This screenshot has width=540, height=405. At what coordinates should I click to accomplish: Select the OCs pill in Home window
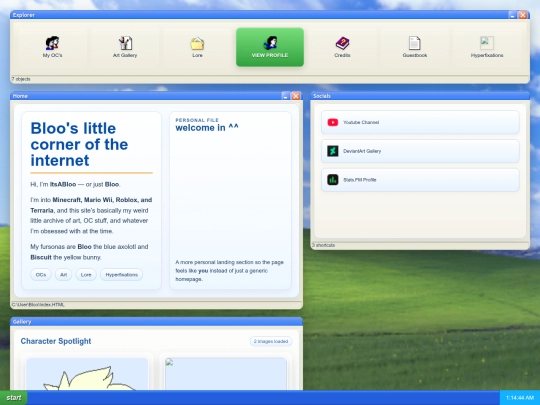click(x=41, y=275)
